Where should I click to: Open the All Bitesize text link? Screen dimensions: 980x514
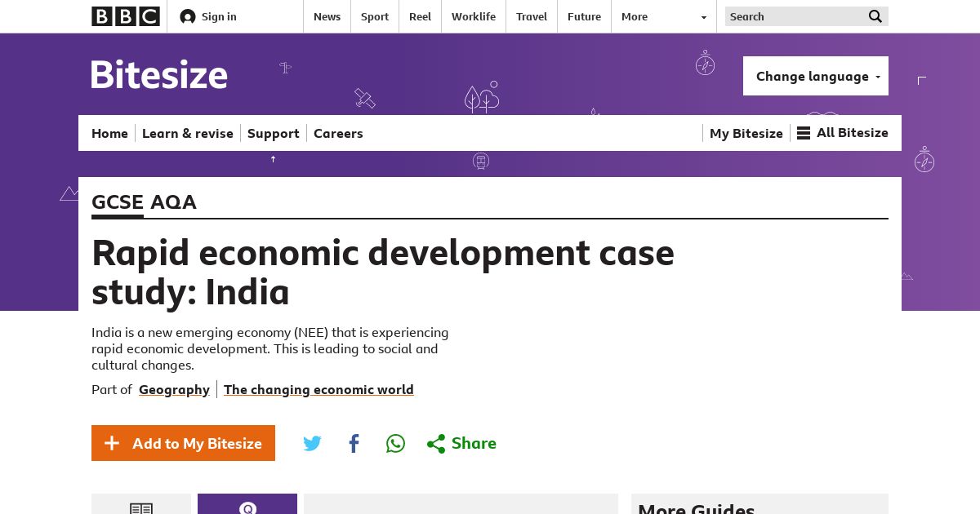(x=853, y=132)
